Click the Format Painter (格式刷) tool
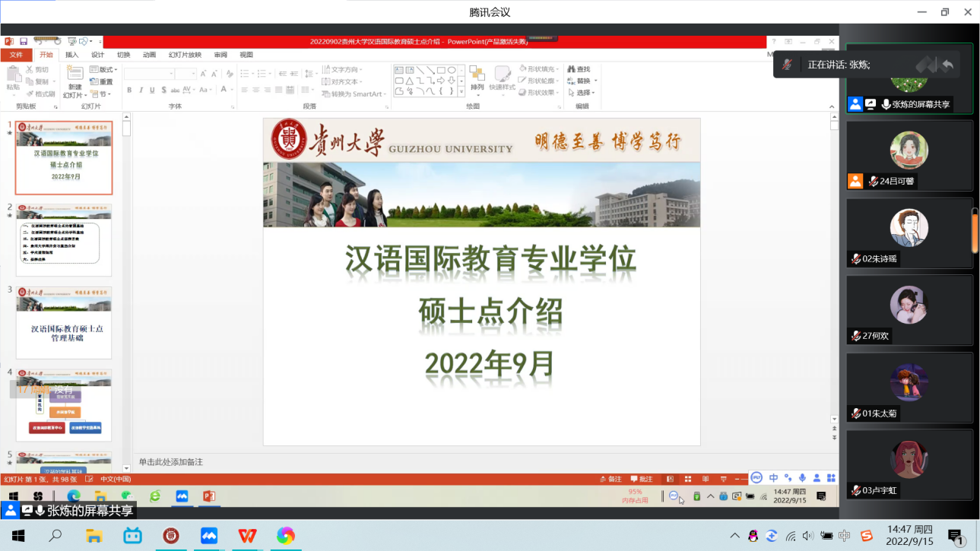This screenshot has width=980, height=551. [x=41, y=93]
